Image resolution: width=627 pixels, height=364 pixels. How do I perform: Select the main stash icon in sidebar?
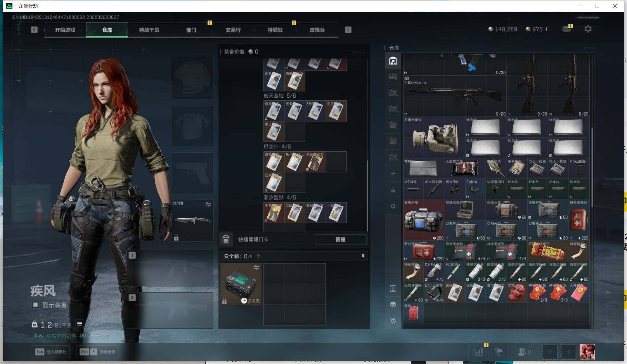click(393, 61)
